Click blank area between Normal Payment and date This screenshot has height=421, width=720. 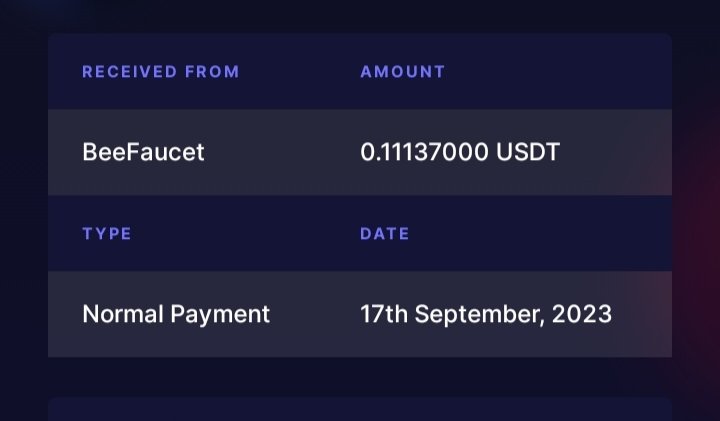(315, 314)
